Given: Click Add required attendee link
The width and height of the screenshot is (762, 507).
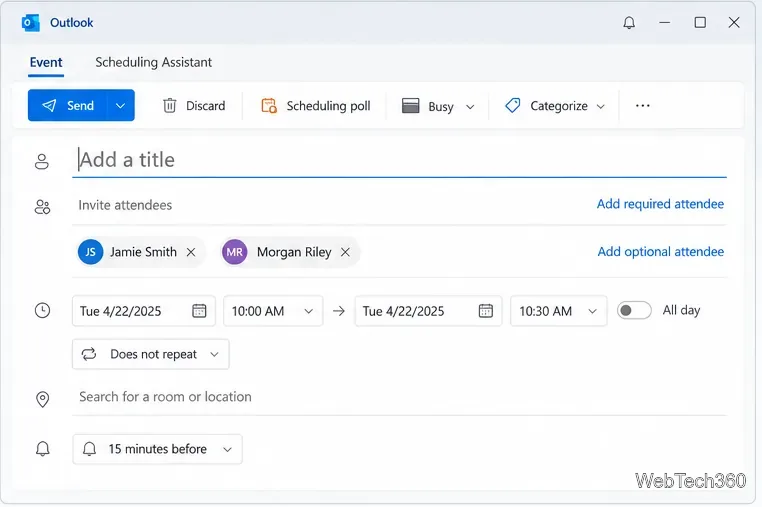Looking at the screenshot, I should (660, 204).
